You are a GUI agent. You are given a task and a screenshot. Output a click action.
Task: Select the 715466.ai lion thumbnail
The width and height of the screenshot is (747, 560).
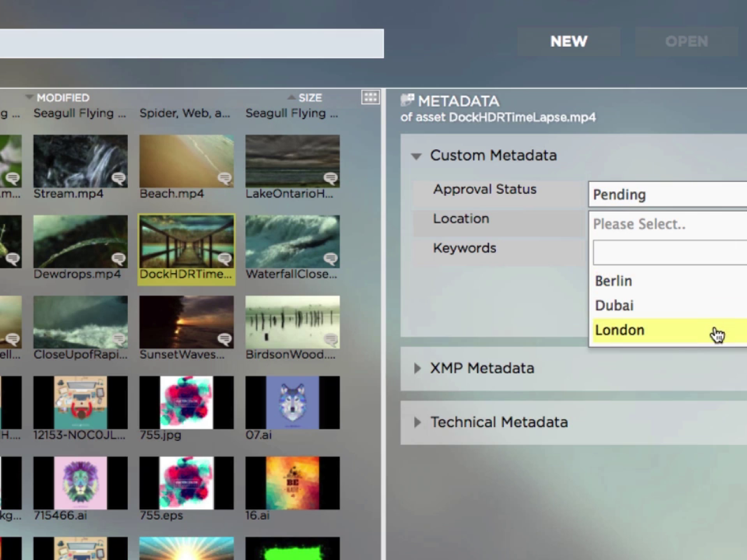pyautogui.click(x=81, y=483)
